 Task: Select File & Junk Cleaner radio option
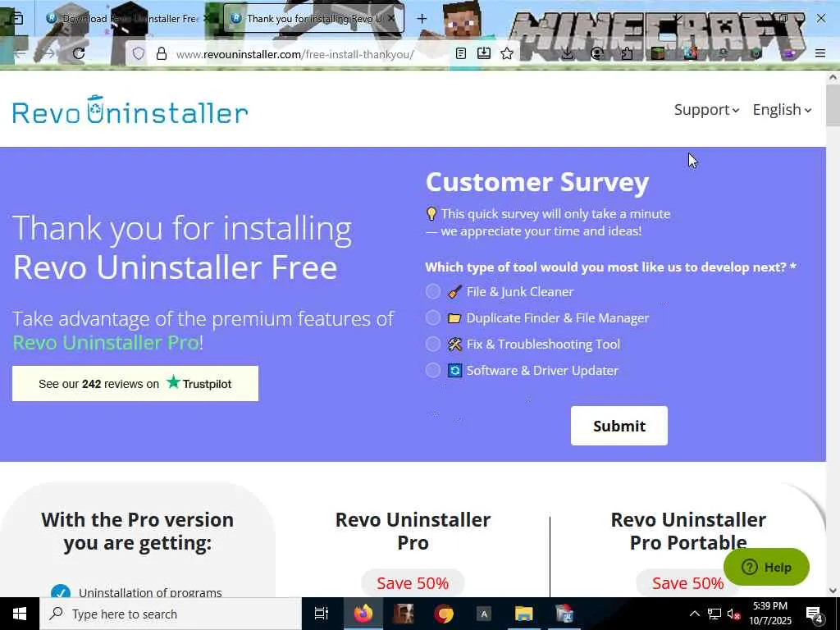point(433,291)
